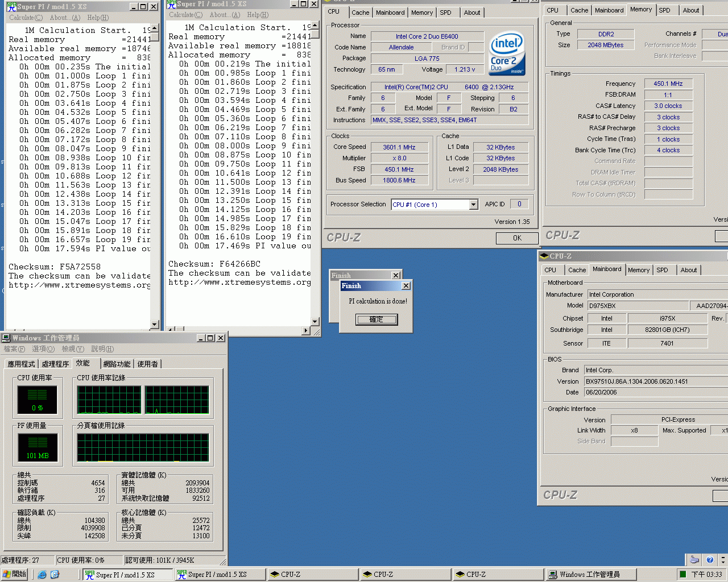Click OK in the CPU-Z processor window

click(x=517, y=238)
